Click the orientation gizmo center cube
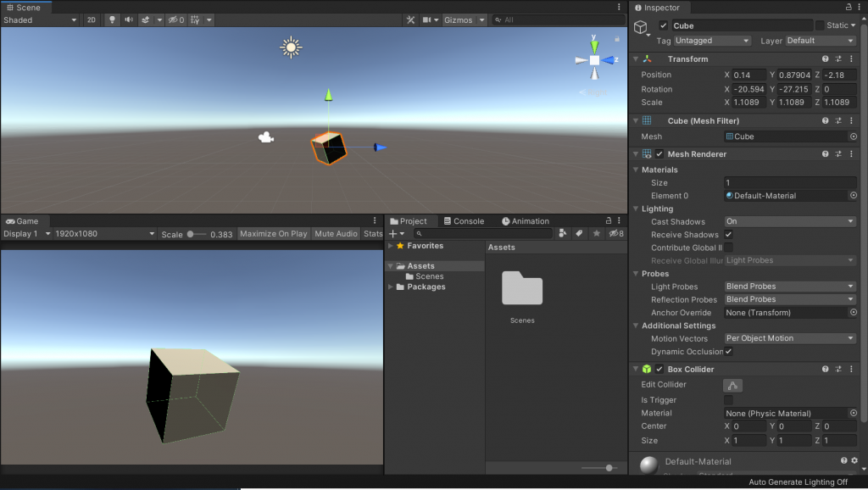Image resolution: width=868 pixels, height=490 pixels. 594,60
